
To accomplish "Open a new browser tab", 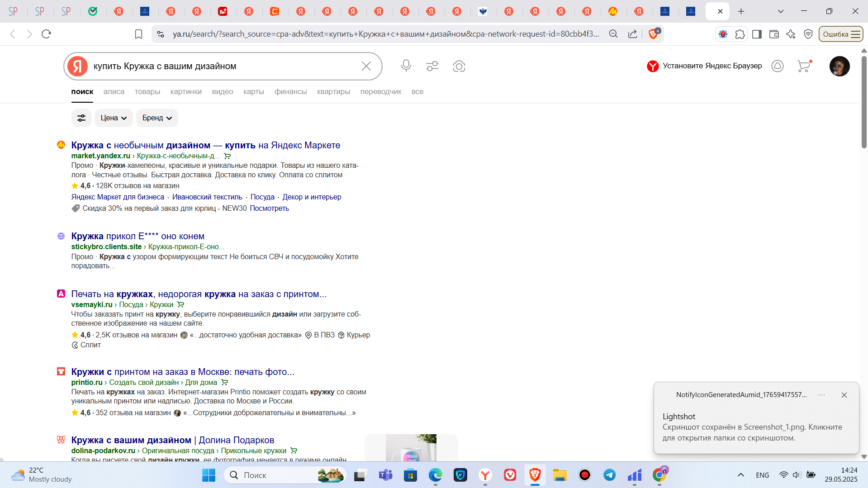I will pyautogui.click(x=741, y=11).
